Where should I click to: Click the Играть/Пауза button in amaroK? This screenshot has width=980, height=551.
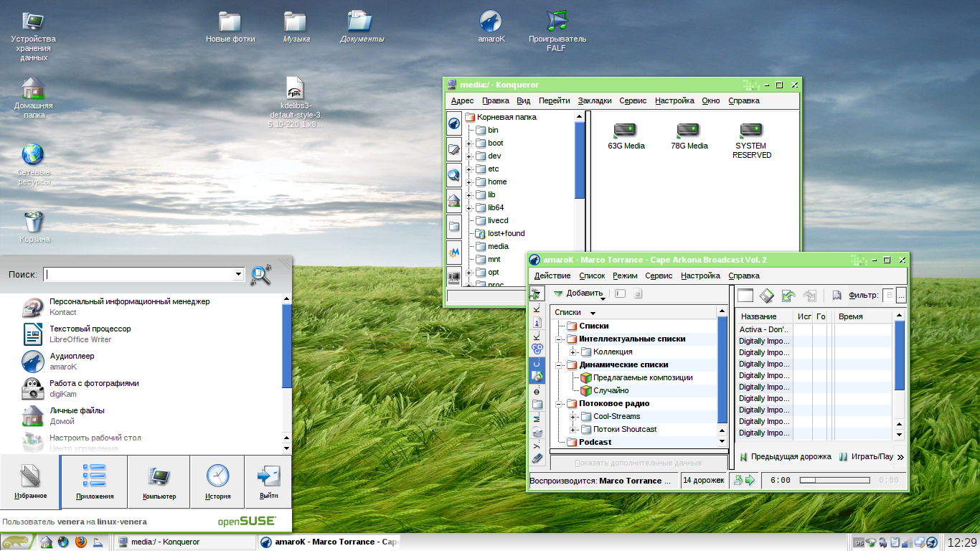867,456
